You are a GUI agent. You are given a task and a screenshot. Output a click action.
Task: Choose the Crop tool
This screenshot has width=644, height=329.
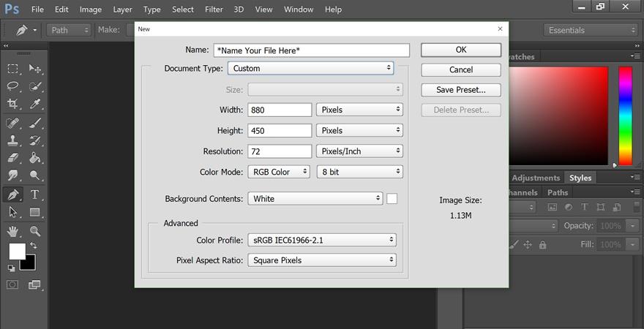click(x=13, y=105)
